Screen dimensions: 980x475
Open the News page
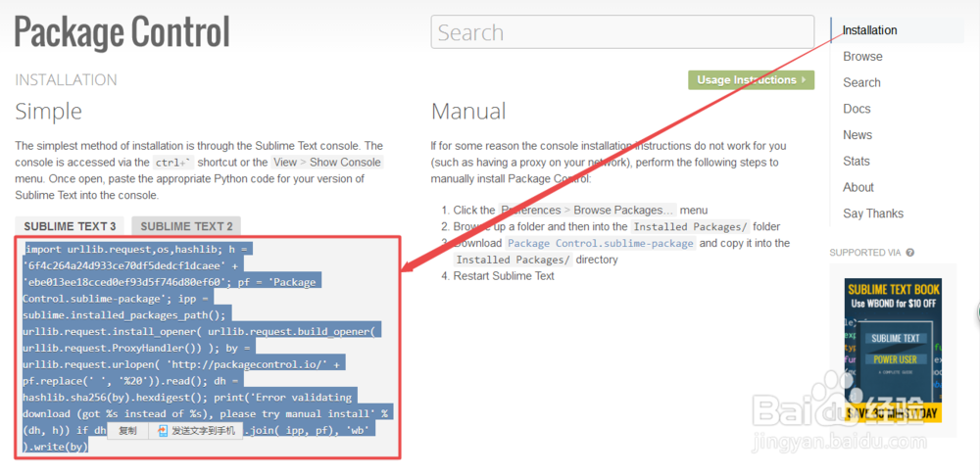click(857, 135)
